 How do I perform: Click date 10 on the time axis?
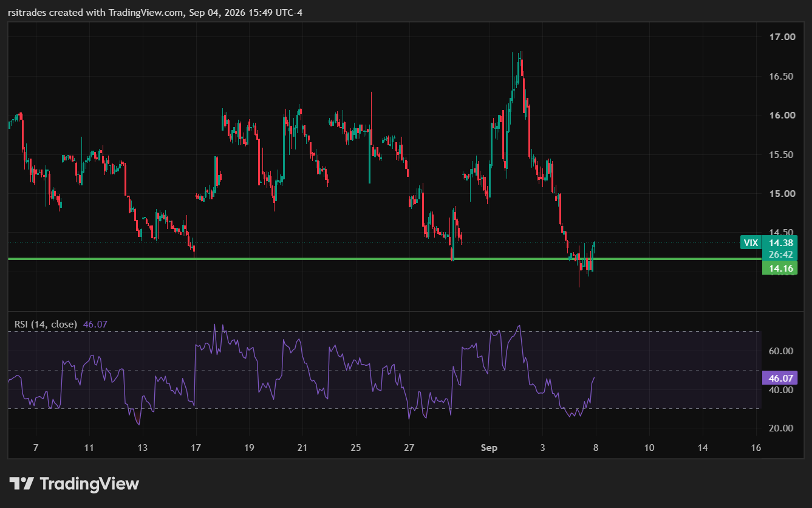pos(649,448)
